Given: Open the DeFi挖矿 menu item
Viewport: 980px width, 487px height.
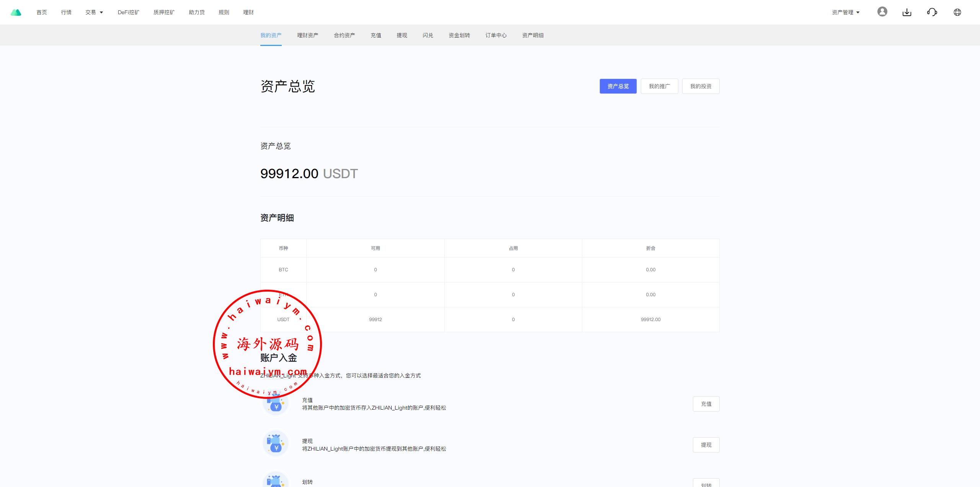Looking at the screenshot, I should [x=128, y=12].
